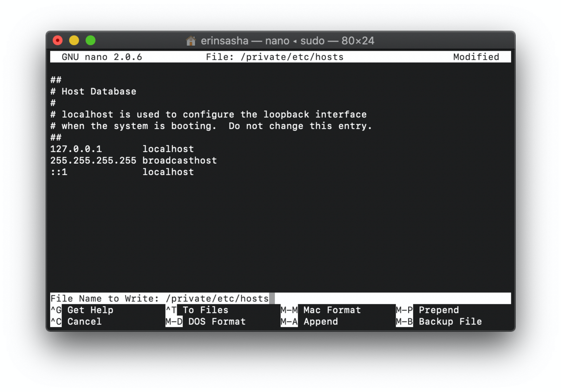Click the yellow minimize window button
Screen dimensions: 561x392
click(x=74, y=41)
